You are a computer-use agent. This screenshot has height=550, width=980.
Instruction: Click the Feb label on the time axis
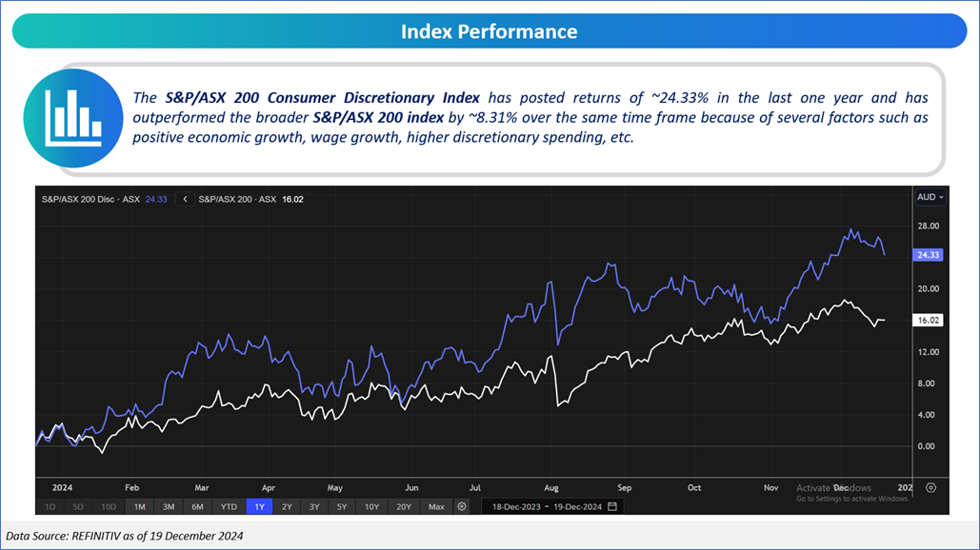tap(131, 487)
